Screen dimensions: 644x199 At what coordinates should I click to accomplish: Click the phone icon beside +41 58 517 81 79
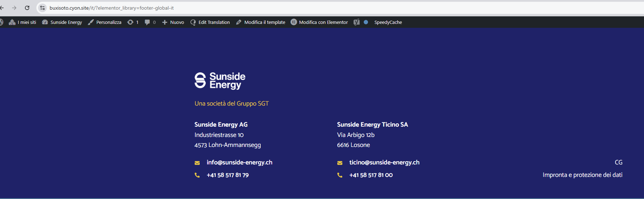[197, 175]
